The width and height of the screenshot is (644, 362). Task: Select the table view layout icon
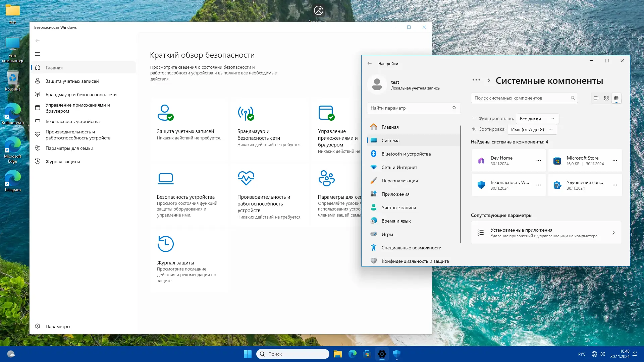[616, 98]
